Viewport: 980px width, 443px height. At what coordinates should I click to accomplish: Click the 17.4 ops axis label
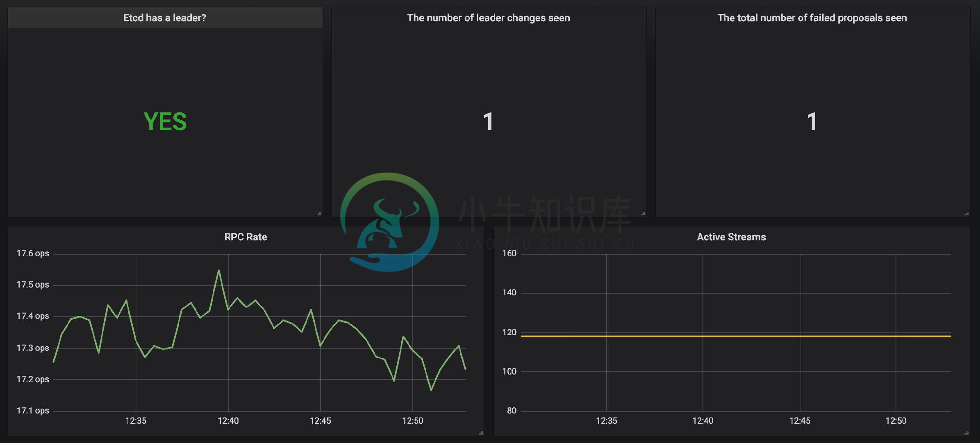click(x=33, y=316)
